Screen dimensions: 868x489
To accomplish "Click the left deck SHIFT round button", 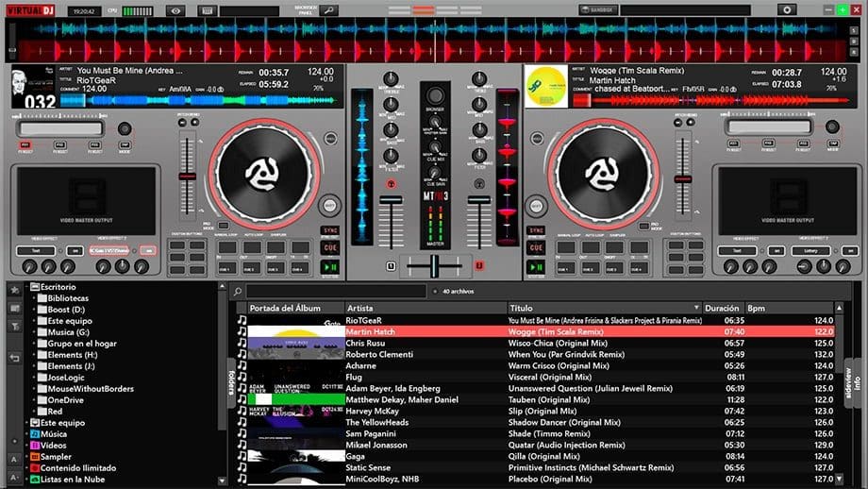I will click(329, 206).
